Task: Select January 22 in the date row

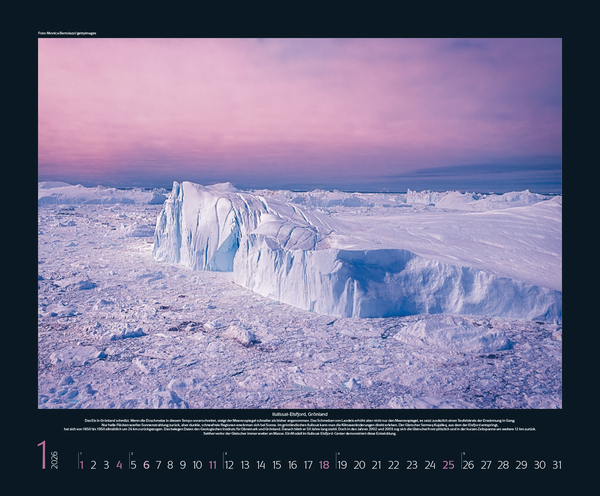Action: point(393,464)
